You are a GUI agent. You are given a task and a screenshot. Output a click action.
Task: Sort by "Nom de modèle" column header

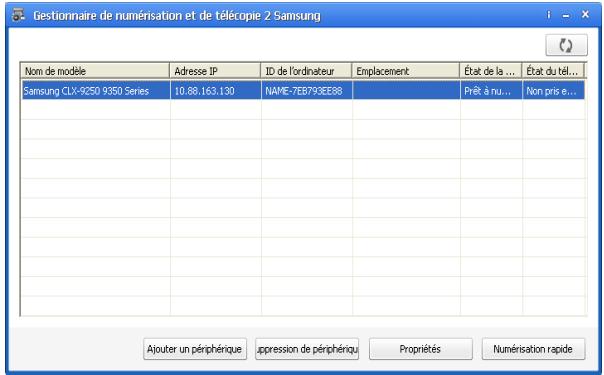point(95,71)
